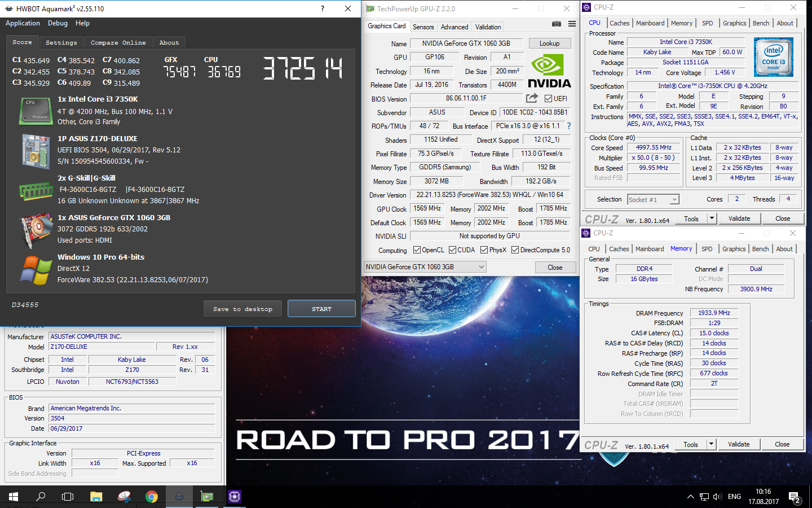Open the Help menu in Aquamark

tap(82, 23)
